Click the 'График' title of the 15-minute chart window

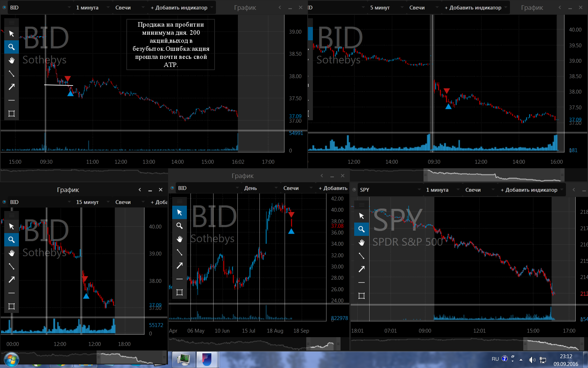point(68,190)
